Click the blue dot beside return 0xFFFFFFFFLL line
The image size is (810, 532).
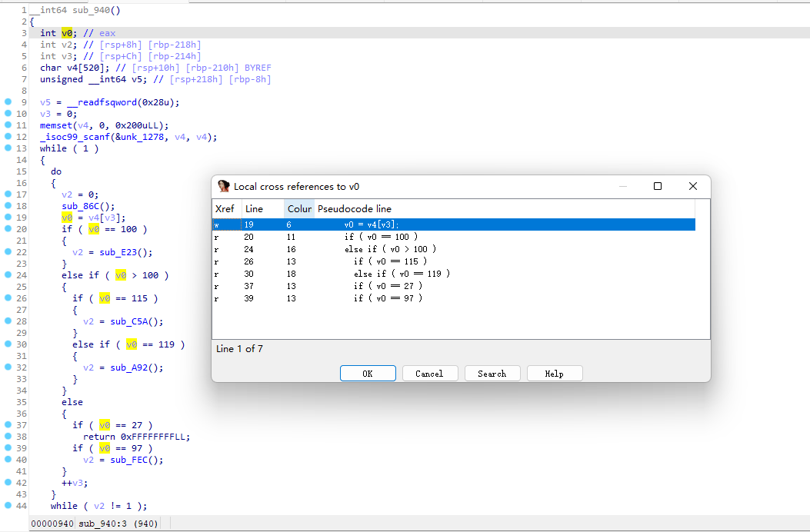6,437
